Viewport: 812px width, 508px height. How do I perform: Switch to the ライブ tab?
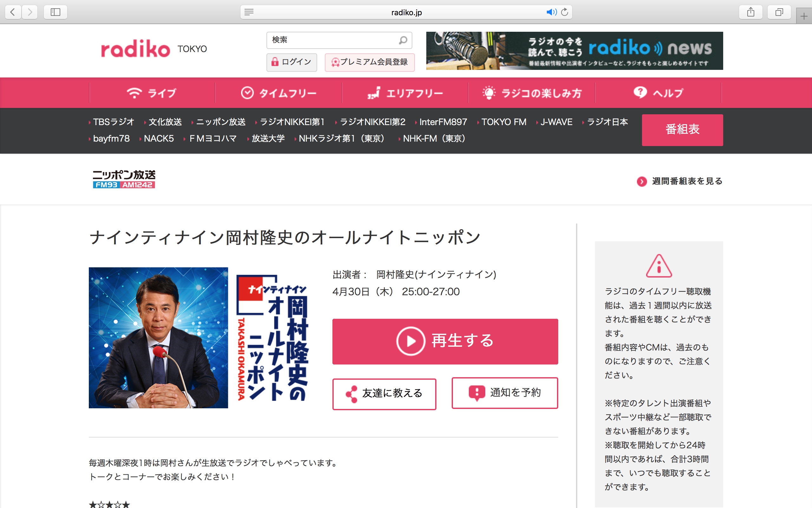pos(152,93)
